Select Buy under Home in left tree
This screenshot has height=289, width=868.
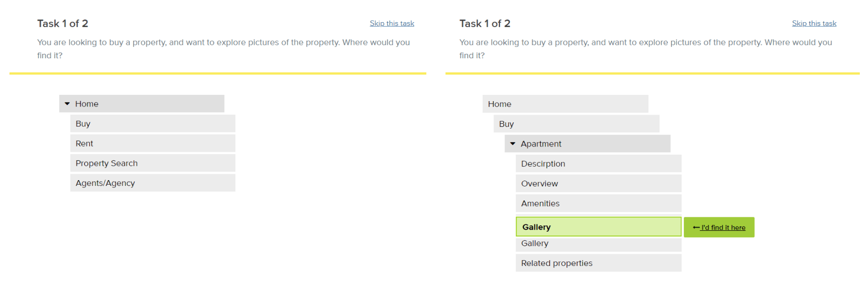tap(83, 124)
